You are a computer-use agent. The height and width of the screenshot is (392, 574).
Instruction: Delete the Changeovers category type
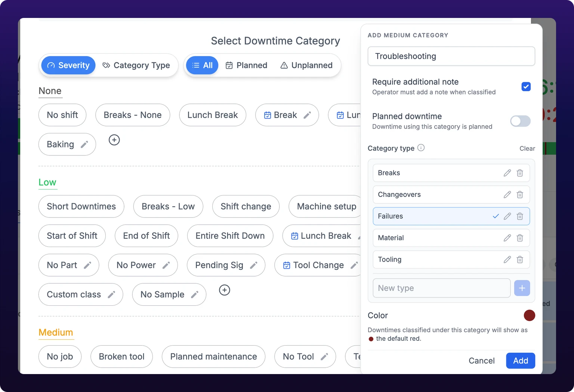click(x=520, y=195)
